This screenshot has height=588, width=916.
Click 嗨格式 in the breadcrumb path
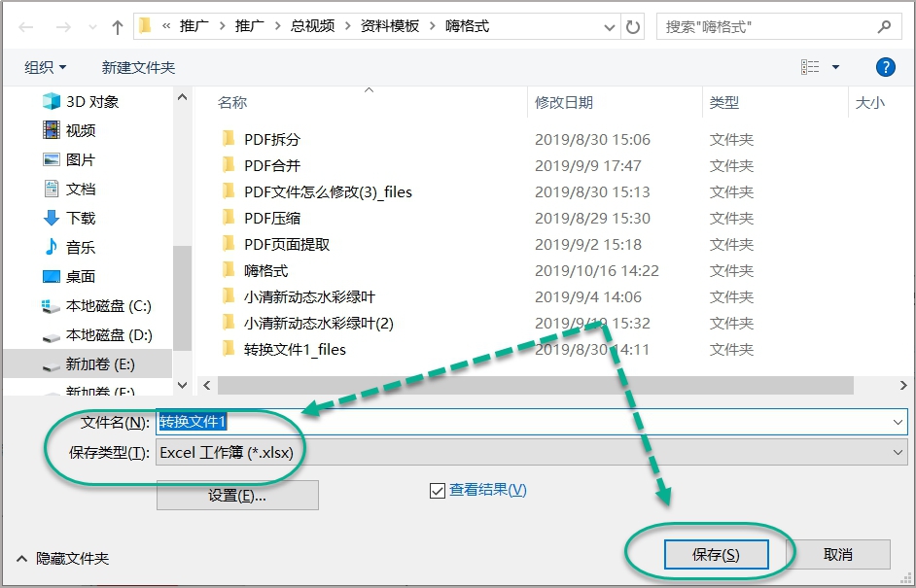pyautogui.click(x=468, y=27)
